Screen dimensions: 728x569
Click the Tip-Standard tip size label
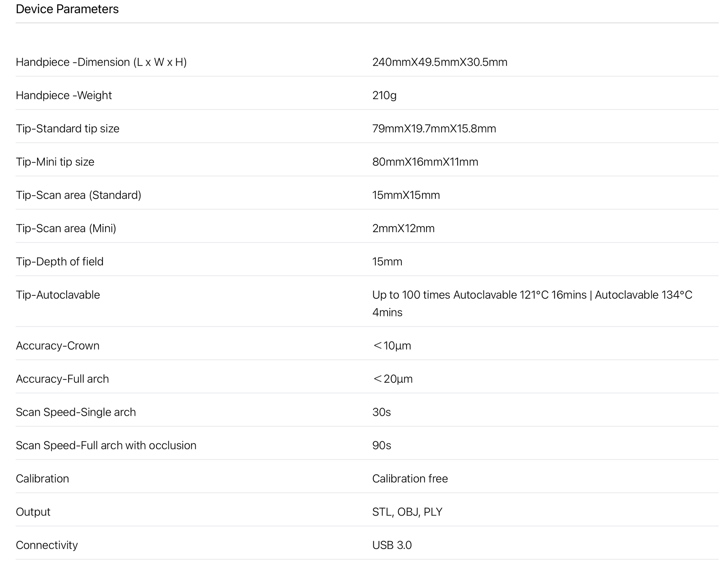point(67,129)
